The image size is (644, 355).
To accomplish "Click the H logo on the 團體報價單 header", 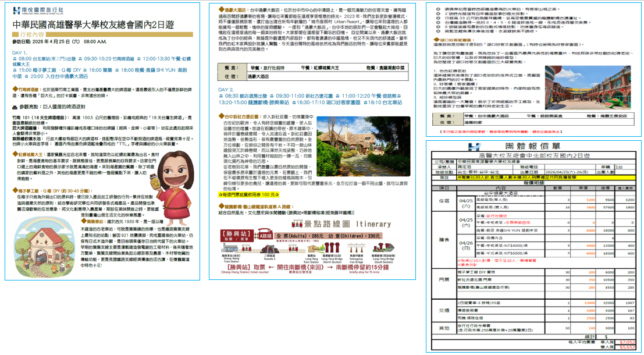I will click(x=474, y=147).
